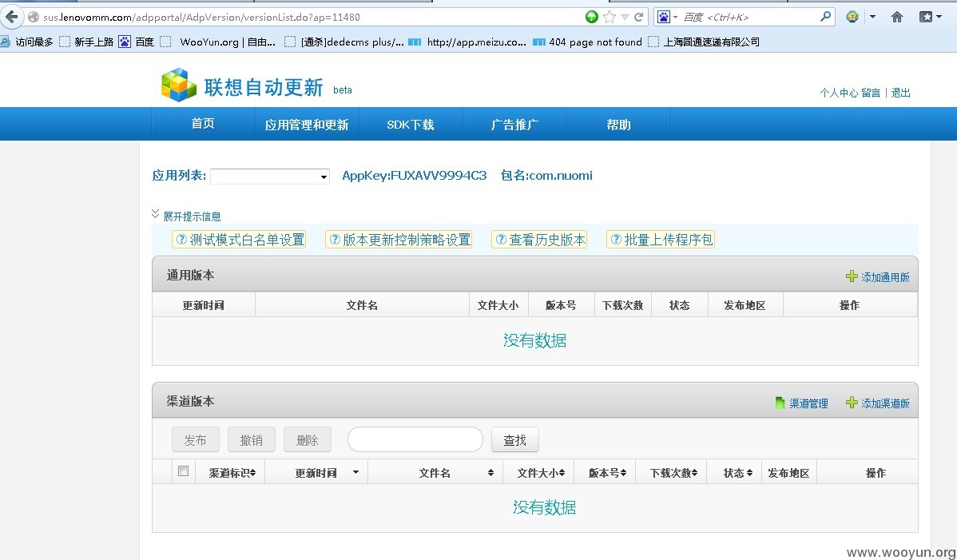957x560 pixels.
Task: Open the SDK下载 nav tab
Action: click(x=411, y=125)
